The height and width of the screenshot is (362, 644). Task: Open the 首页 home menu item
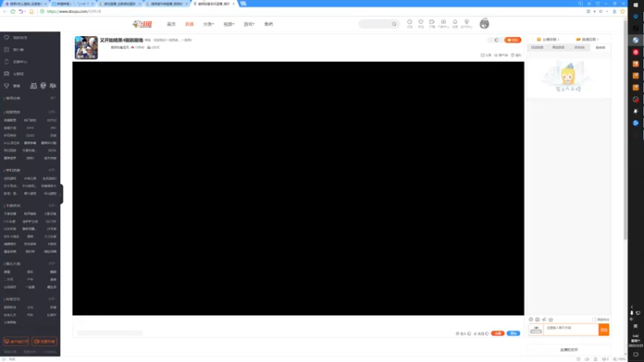tap(171, 24)
